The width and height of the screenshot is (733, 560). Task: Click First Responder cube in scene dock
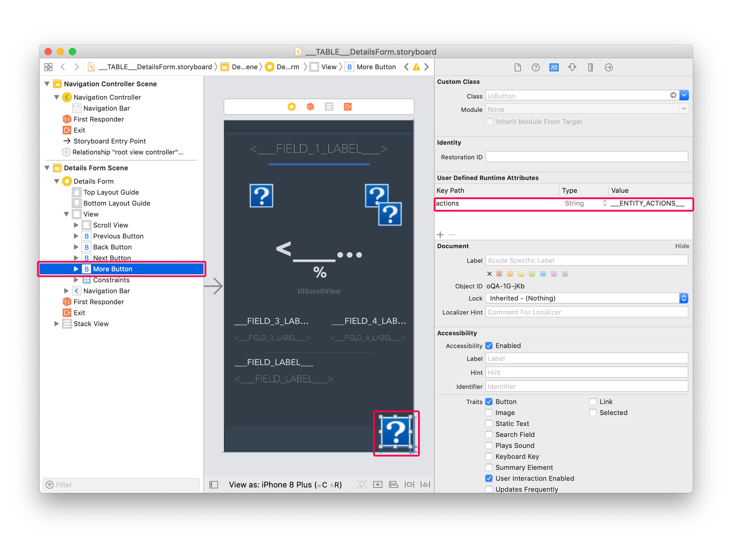(310, 107)
